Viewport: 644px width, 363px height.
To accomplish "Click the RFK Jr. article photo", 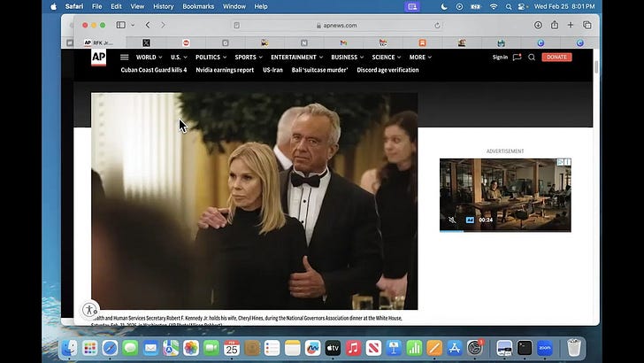I will coord(254,201).
